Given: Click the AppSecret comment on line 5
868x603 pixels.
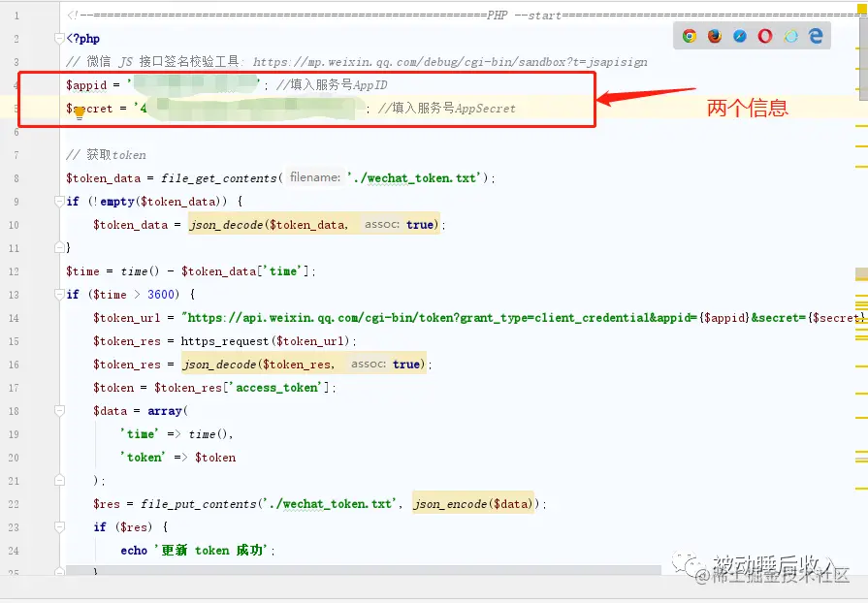Looking at the screenshot, I should pyautogui.click(x=447, y=109).
